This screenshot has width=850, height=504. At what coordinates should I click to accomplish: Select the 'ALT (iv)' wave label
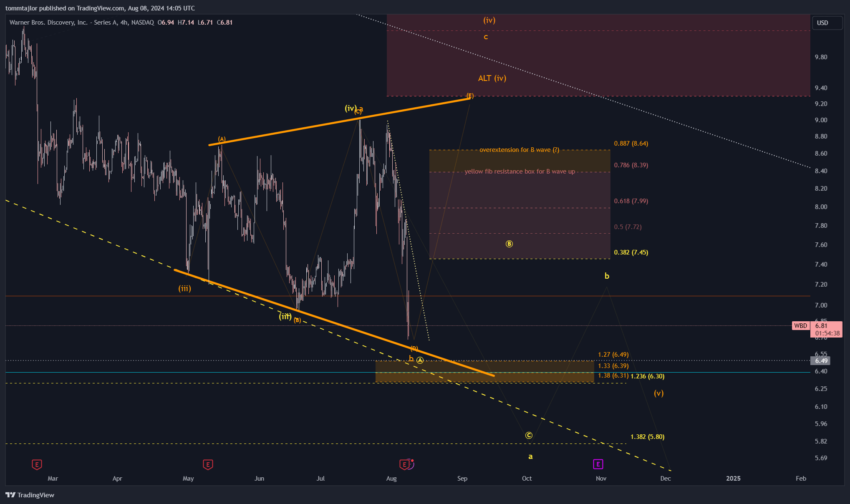click(x=492, y=78)
